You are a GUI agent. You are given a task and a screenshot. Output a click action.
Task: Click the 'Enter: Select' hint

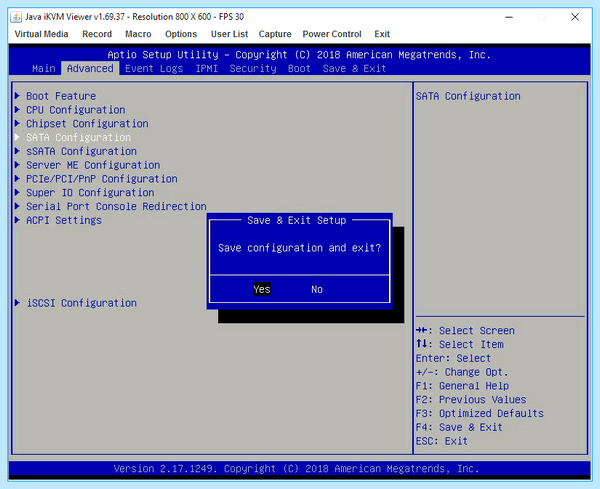point(453,359)
